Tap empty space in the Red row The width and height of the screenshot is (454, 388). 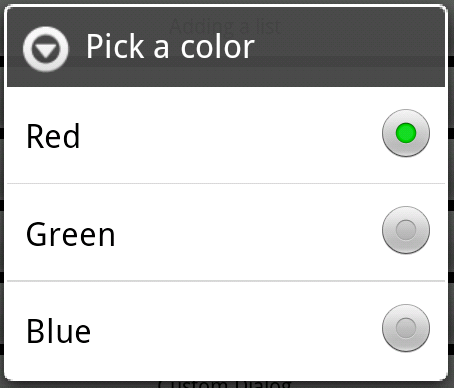[x=230, y=135]
